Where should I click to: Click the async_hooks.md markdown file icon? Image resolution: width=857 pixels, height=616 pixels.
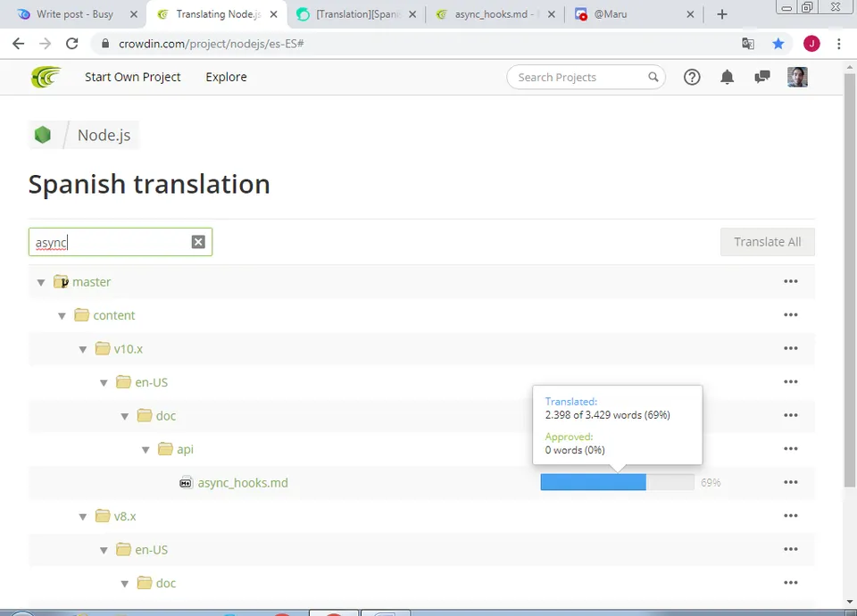pyautogui.click(x=186, y=483)
